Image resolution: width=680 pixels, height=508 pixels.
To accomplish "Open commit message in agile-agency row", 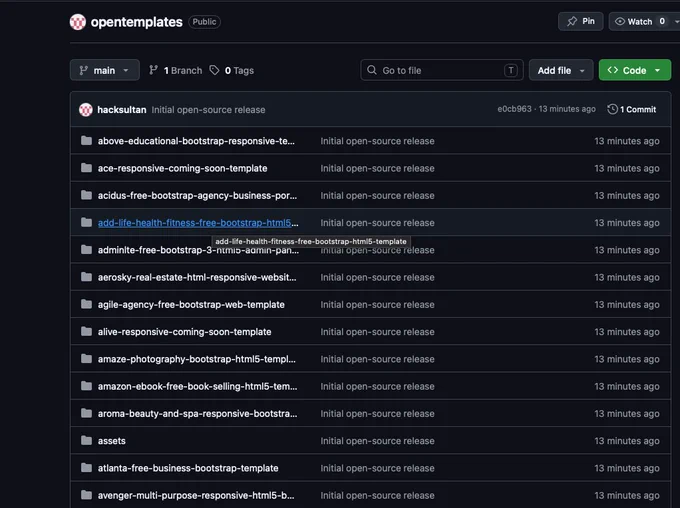I will 377,305.
